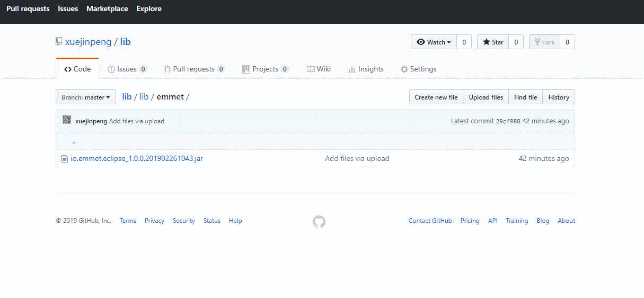Screen dimensions: 644x298
Task: Click the jar file document icon
Action: tap(65, 158)
